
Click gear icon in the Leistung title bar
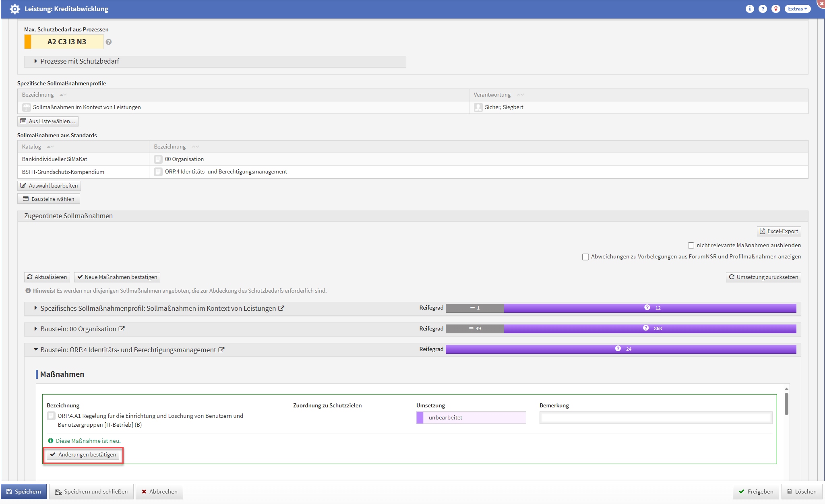point(15,9)
